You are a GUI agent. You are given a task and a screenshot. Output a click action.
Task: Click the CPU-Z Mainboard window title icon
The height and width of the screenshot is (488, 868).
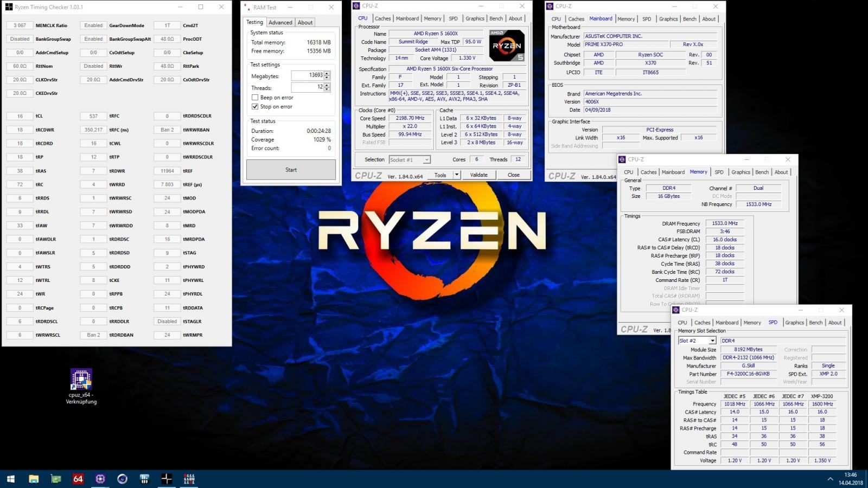(x=550, y=6)
